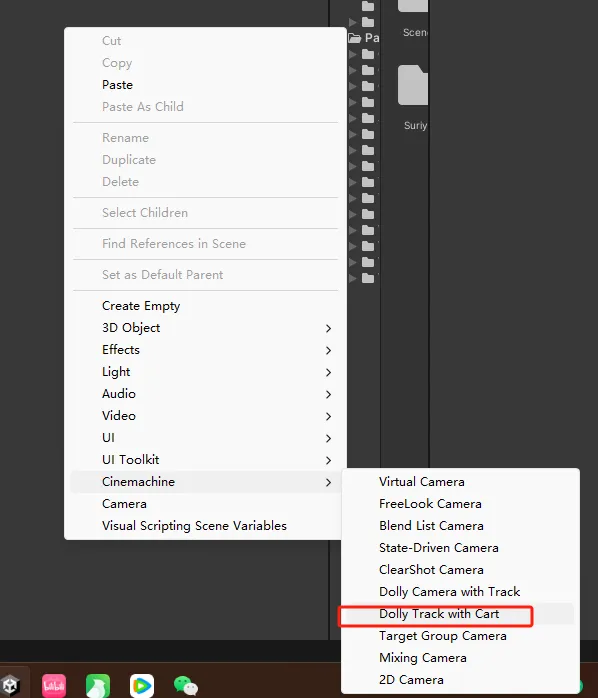This screenshot has width=598, height=698.
Task: Click Dolly Track with Cart
Action: coord(460,614)
